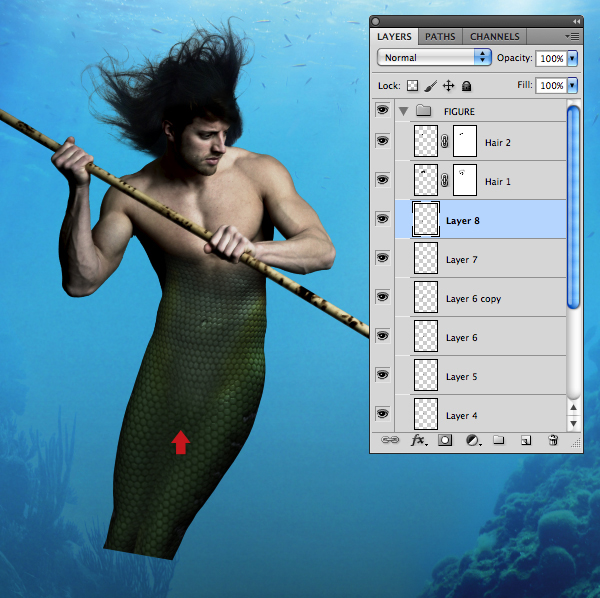Select the 'Hair 1' layer name
Screen dimensions: 600x598
point(497,181)
